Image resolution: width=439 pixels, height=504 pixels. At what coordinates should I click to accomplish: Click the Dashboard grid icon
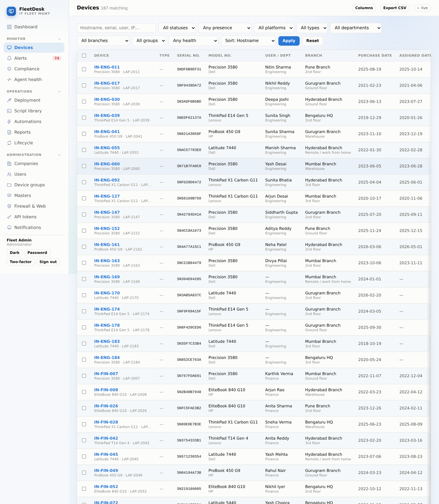click(9, 27)
